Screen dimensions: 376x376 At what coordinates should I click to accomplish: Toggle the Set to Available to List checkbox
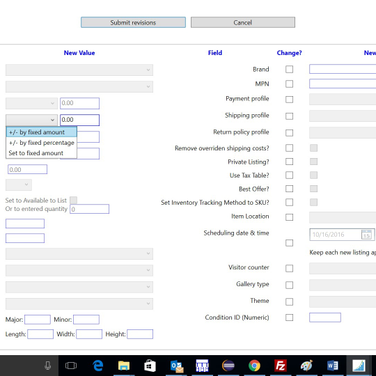click(x=74, y=200)
